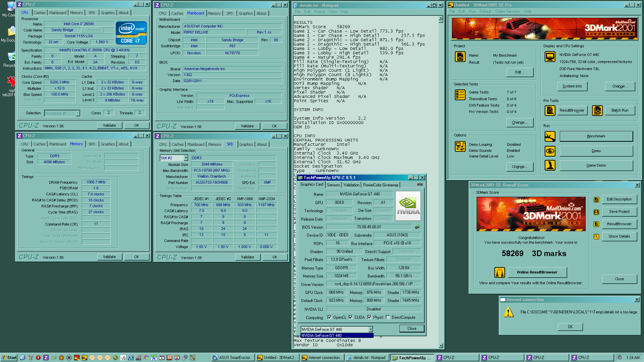This screenshot has width=644, height=362.
Task: Switch to the Validation tab in GPU-Z
Action: click(351, 185)
